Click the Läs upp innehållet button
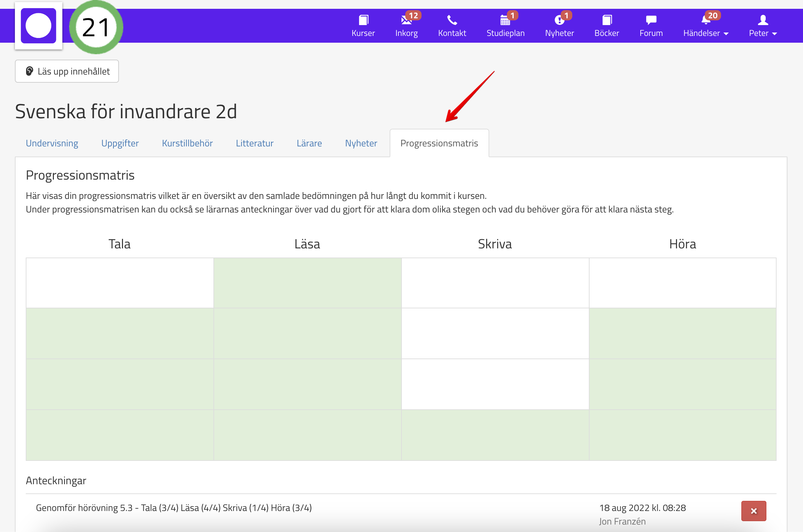803x532 pixels. click(x=67, y=71)
